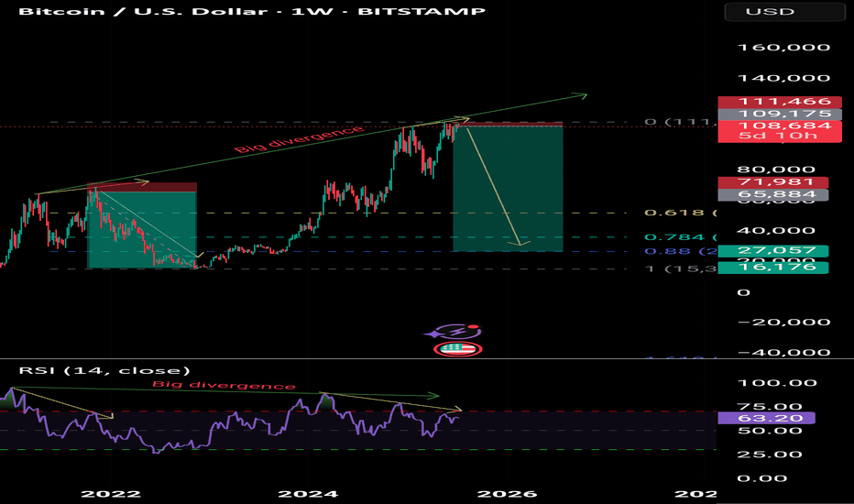Select the 111,466 red price label

780,102
